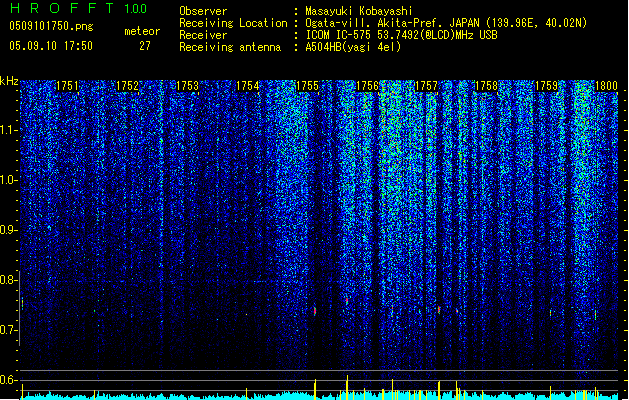Click the 1.1 kHz axis label
Image resolution: width=629 pixels, height=400 pixels.
pos(8,130)
